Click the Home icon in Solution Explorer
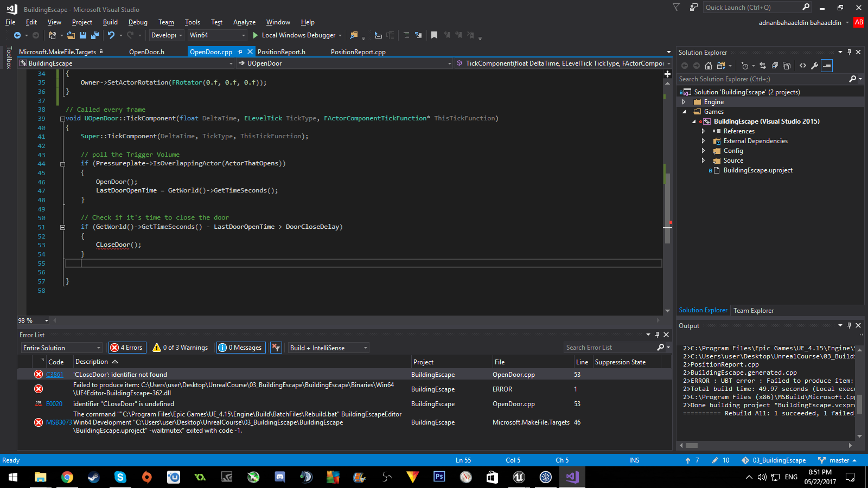The image size is (868, 488). 709,66
